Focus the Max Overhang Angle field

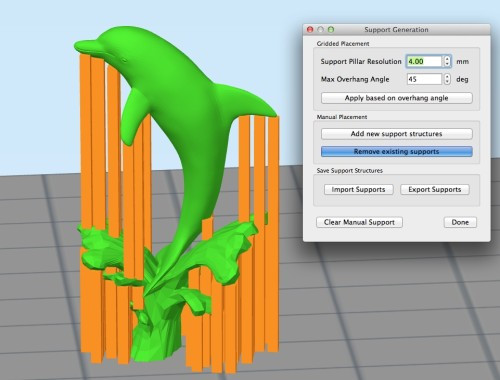(424, 79)
